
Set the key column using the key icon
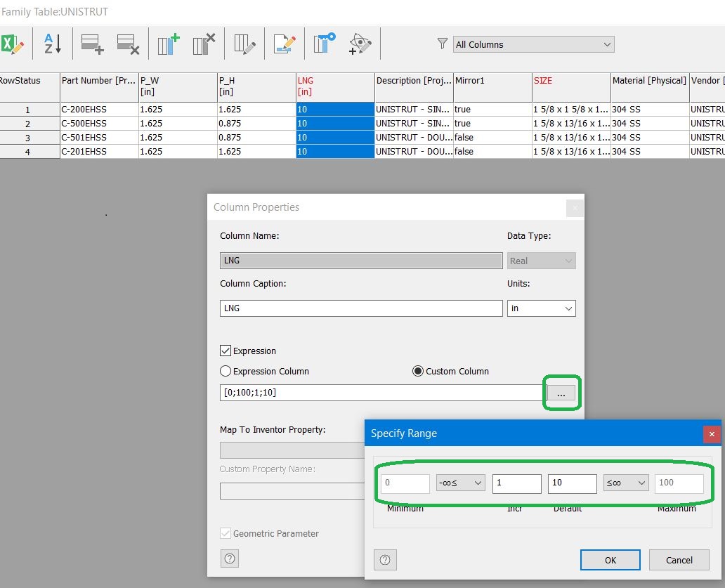click(322, 44)
